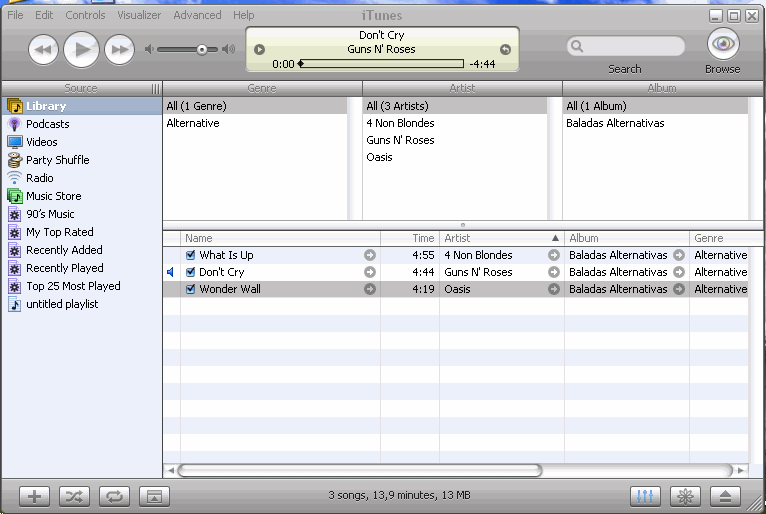Open Radio in the Source list
Screen dimensions: 766x514
coord(82,178)
